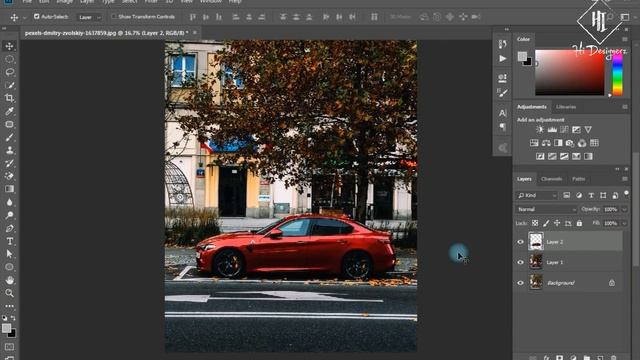640x360 pixels.
Task: Switch to the Libraries tab
Action: pyautogui.click(x=566, y=107)
